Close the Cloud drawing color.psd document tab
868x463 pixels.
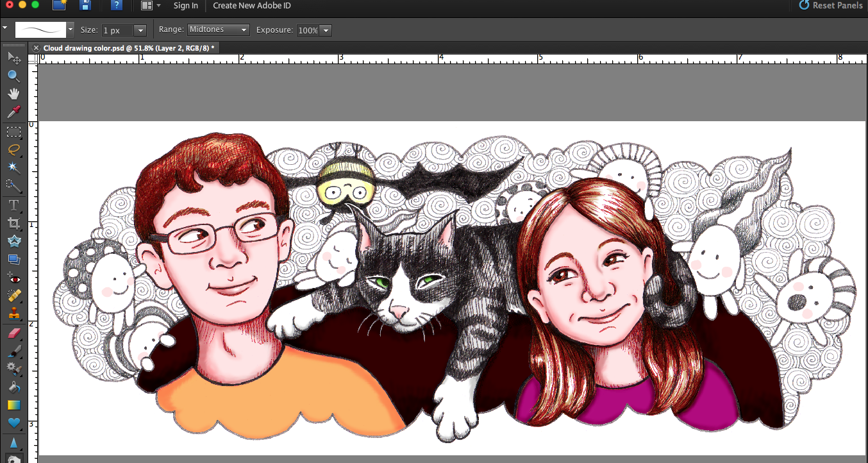pyautogui.click(x=37, y=47)
